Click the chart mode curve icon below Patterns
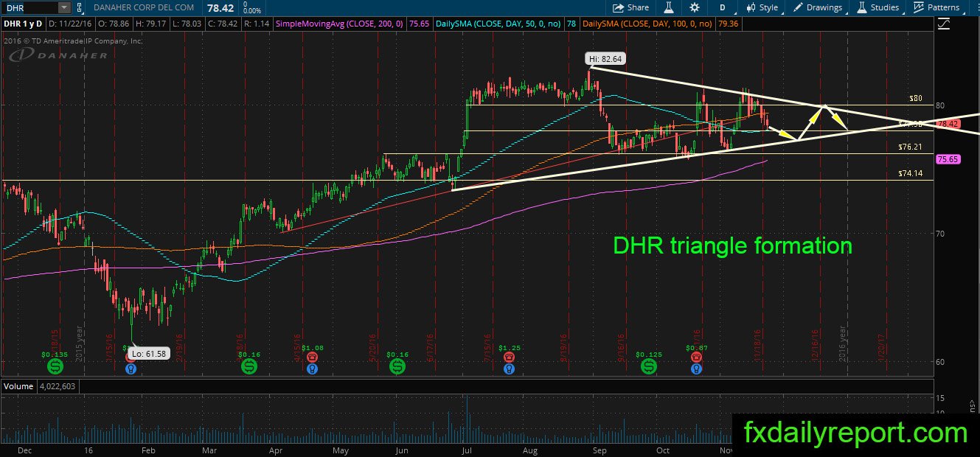The width and height of the screenshot is (980, 457). coord(942,24)
